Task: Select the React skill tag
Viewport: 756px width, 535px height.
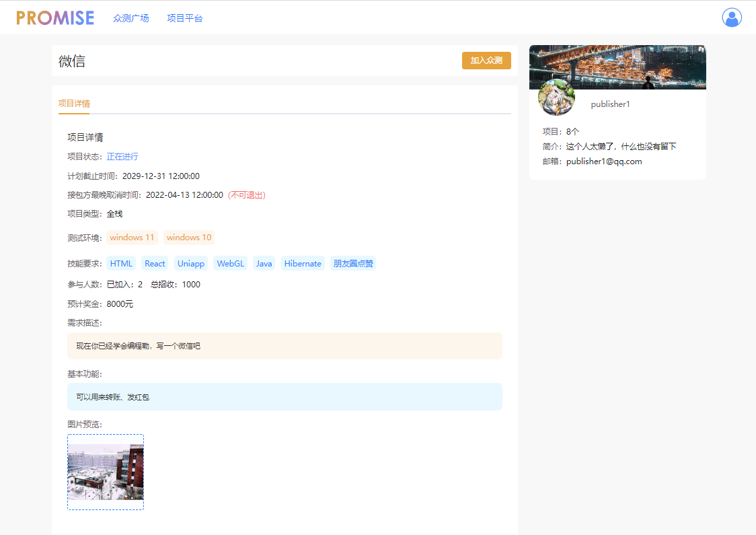Action: point(154,263)
